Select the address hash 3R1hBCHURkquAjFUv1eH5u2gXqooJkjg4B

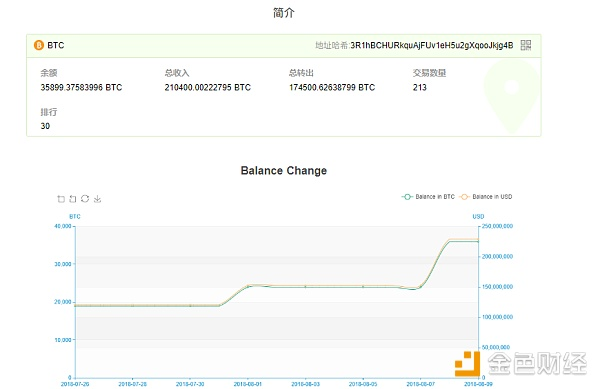(x=432, y=46)
